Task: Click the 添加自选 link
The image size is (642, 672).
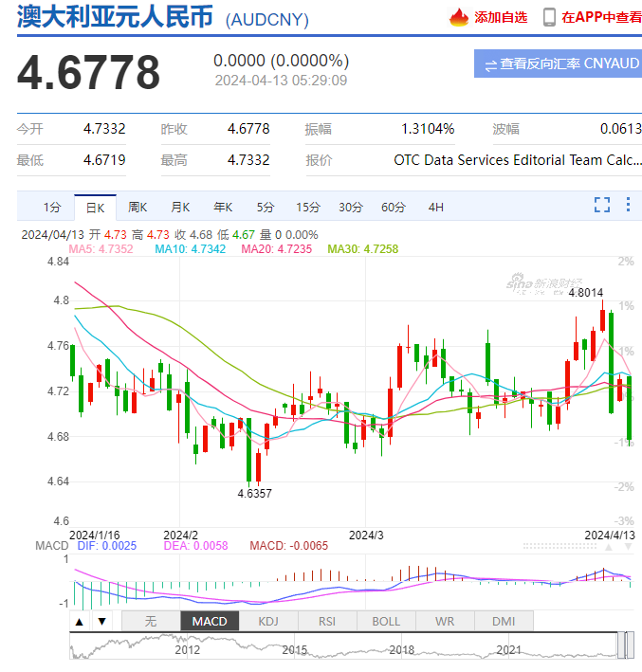Action: [501, 17]
